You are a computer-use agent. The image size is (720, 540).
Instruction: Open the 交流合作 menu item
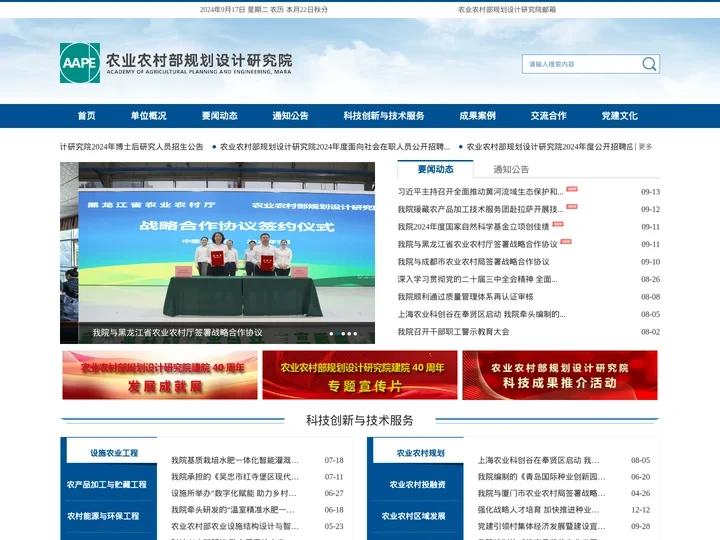click(x=548, y=116)
